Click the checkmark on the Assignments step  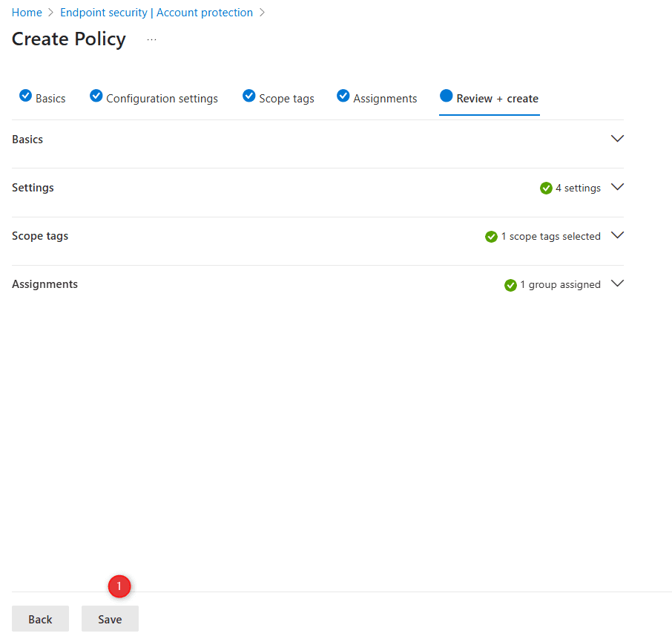[x=343, y=96]
